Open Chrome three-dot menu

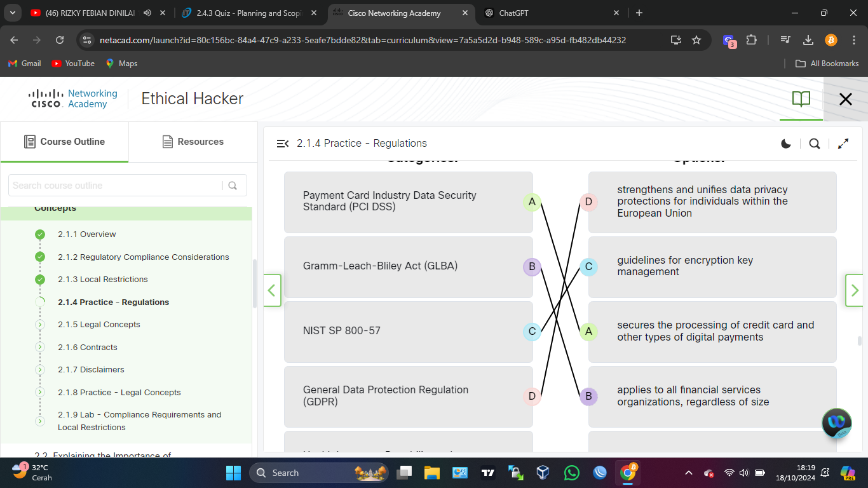click(853, 40)
